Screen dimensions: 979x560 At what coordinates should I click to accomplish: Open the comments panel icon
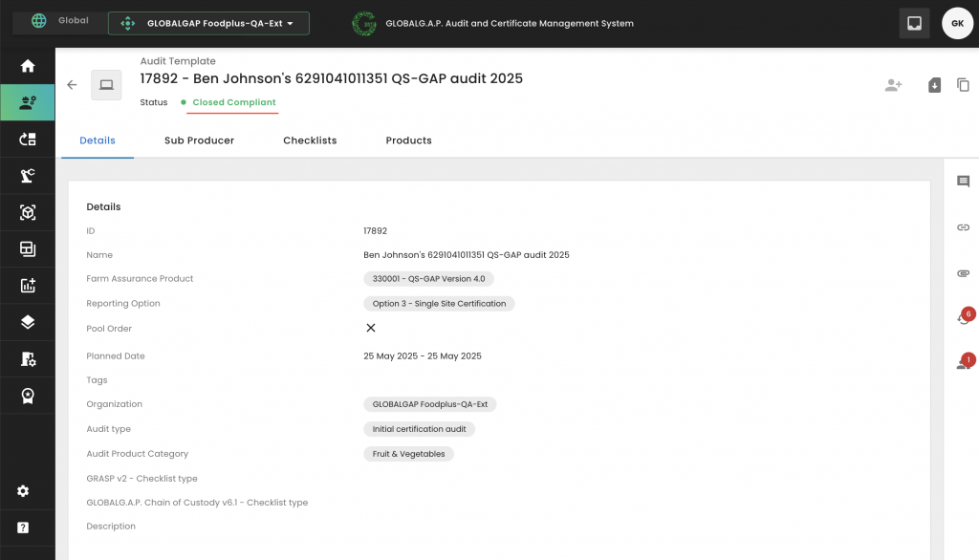pos(963,182)
